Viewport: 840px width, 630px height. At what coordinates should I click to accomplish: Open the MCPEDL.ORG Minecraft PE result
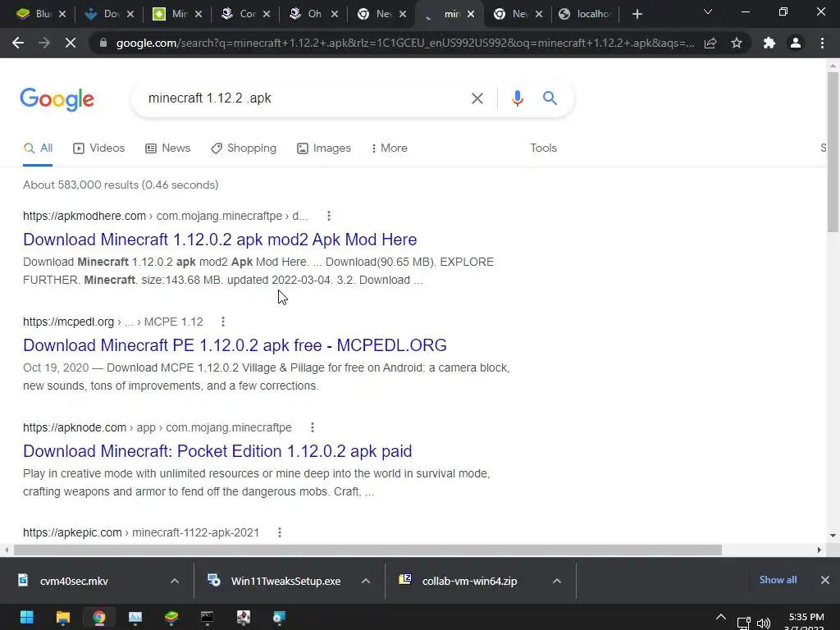[235, 345]
